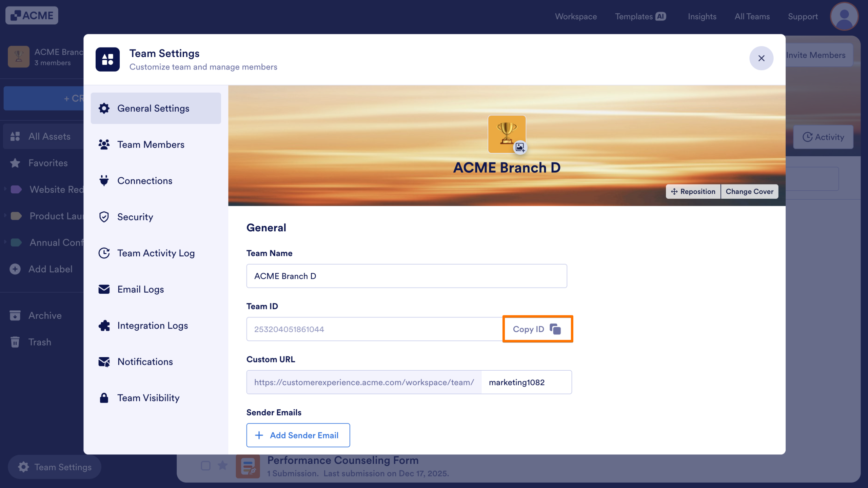The width and height of the screenshot is (868, 488).
Task: Open Integration Logs
Action: click(156, 326)
